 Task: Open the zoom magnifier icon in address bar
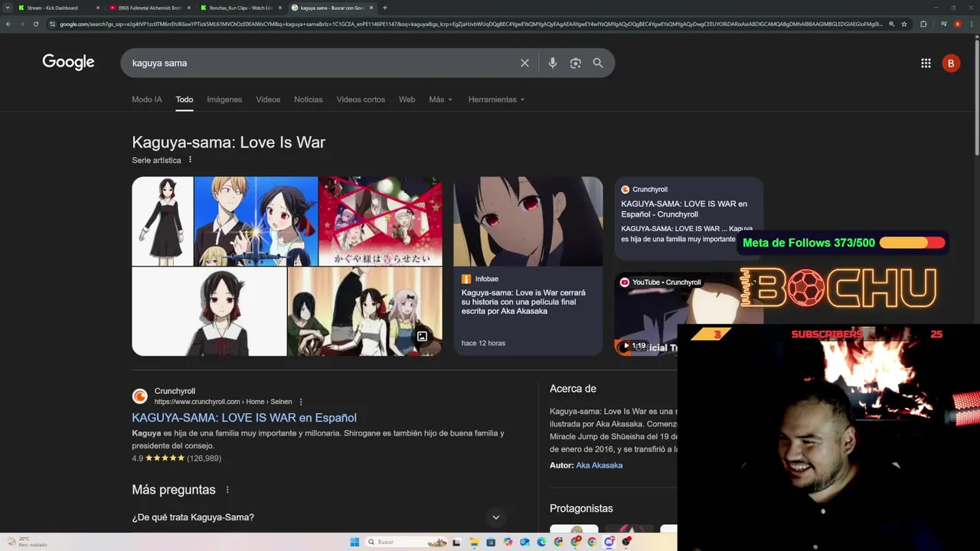tap(891, 24)
